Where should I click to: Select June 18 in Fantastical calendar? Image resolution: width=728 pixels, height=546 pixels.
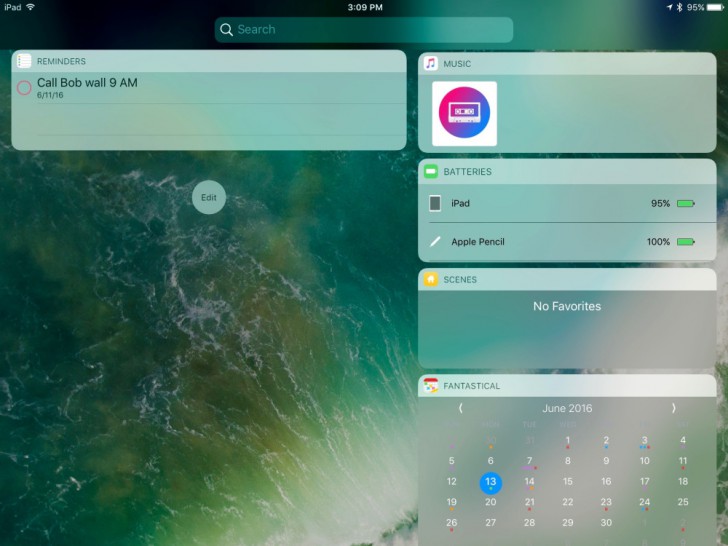(682, 481)
